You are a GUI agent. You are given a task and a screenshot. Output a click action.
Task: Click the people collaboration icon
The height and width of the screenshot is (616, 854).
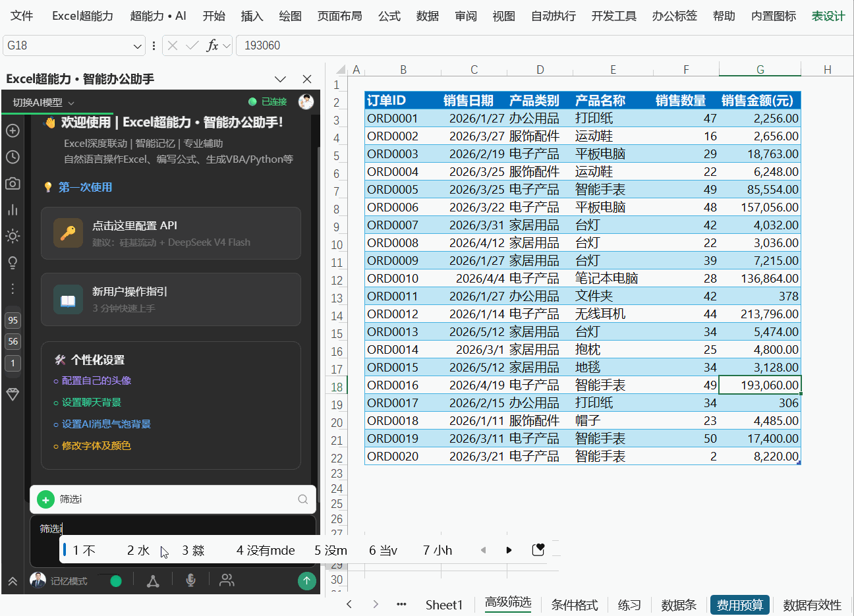pos(227,580)
